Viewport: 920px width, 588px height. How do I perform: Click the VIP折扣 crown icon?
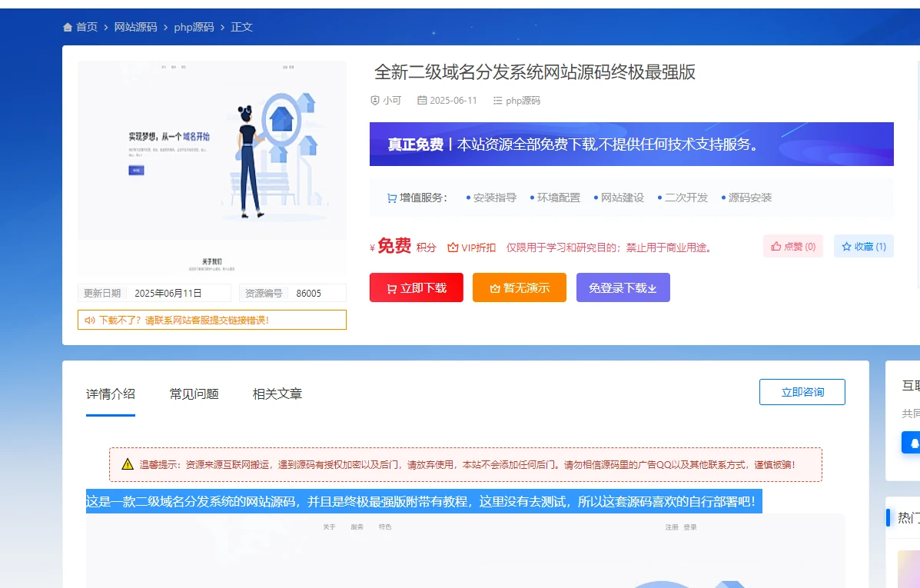coord(453,247)
